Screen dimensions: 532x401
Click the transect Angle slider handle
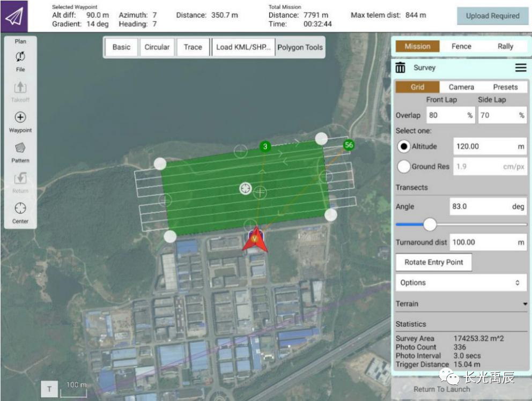pyautogui.click(x=430, y=224)
